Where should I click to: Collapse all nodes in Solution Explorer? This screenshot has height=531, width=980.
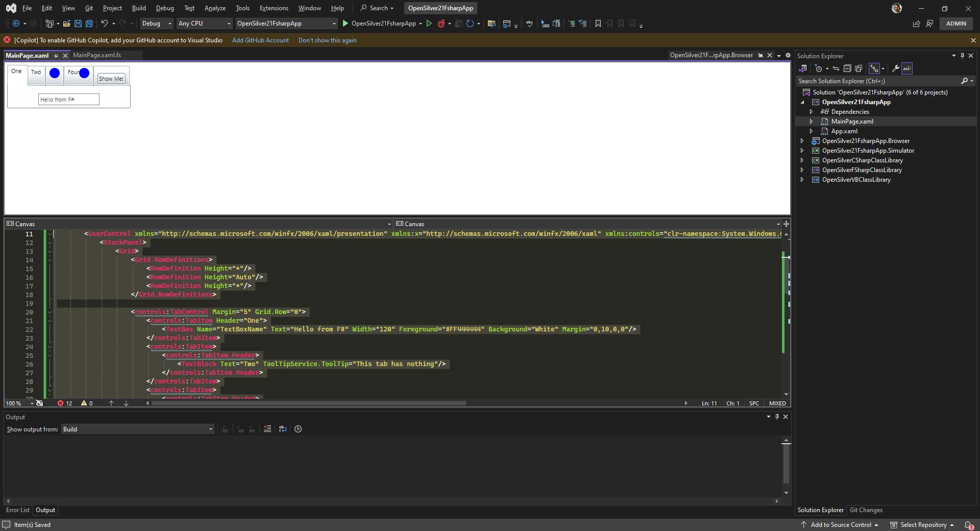pyautogui.click(x=847, y=68)
